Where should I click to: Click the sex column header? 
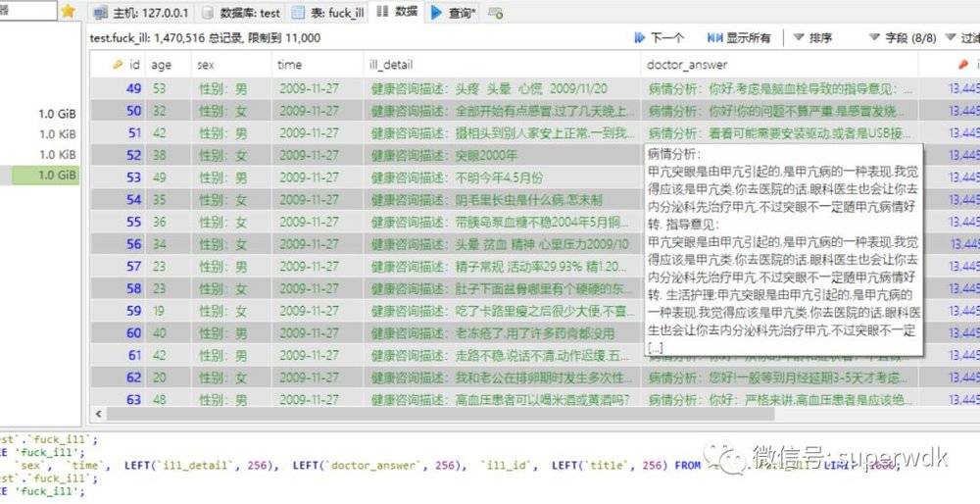[x=231, y=65]
